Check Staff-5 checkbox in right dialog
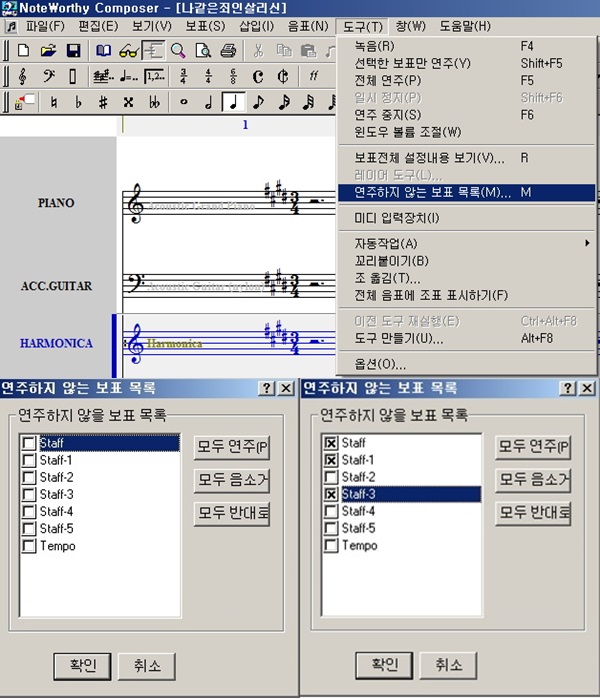This screenshot has height=699, width=600. point(331,528)
